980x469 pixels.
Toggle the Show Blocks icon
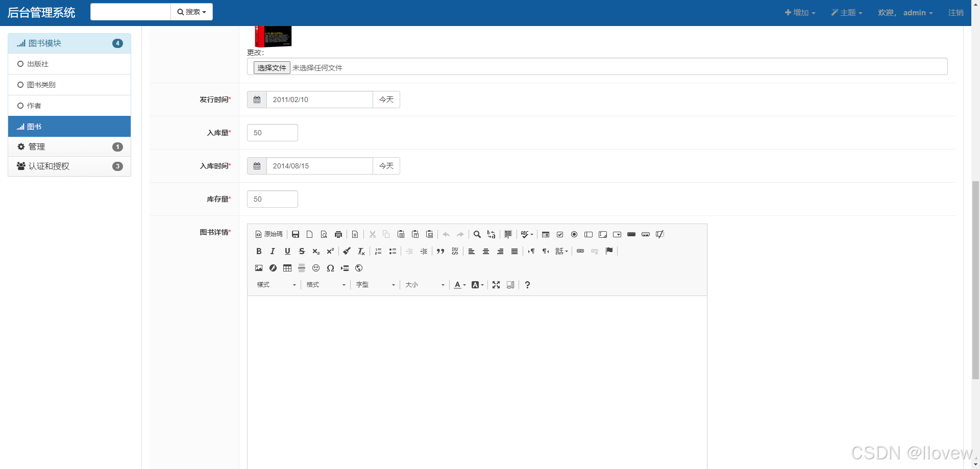[x=510, y=285]
